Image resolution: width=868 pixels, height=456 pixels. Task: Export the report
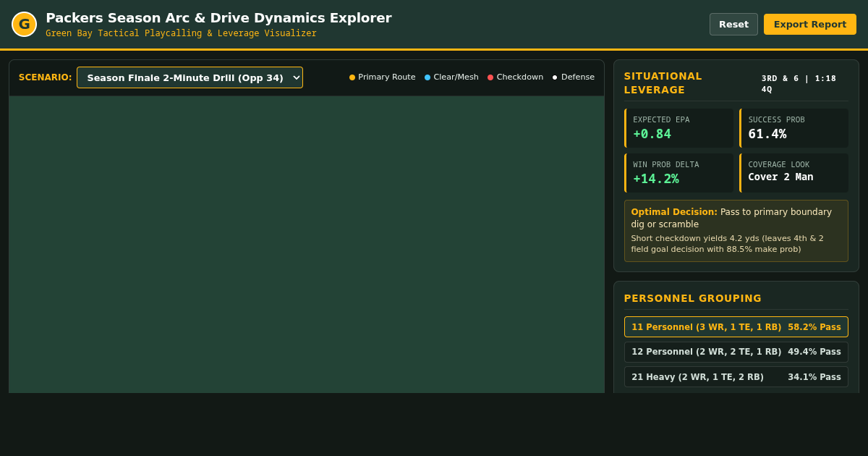(810, 24)
